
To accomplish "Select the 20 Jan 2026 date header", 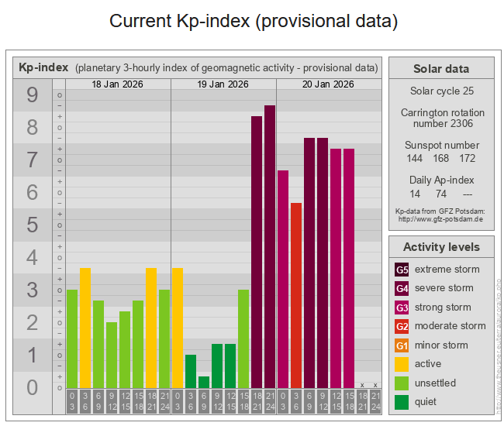I will click(x=328, y=84).
